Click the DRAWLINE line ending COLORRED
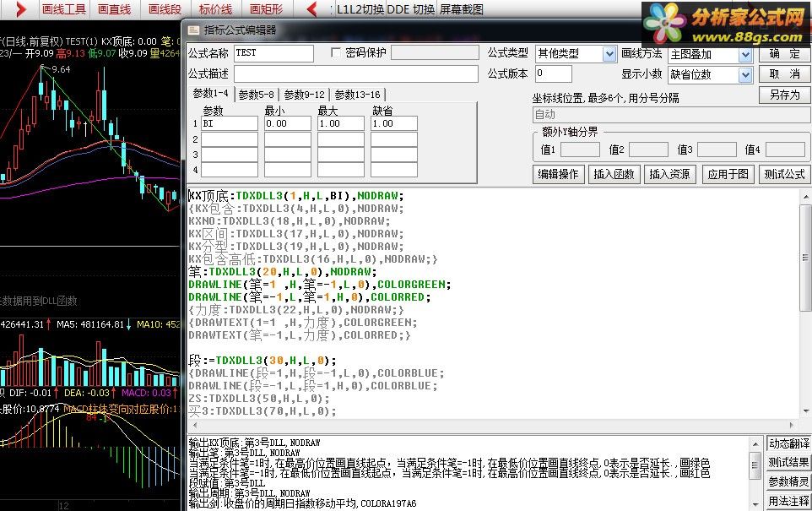This screenshot has height=511, width=812. [310, 297]
